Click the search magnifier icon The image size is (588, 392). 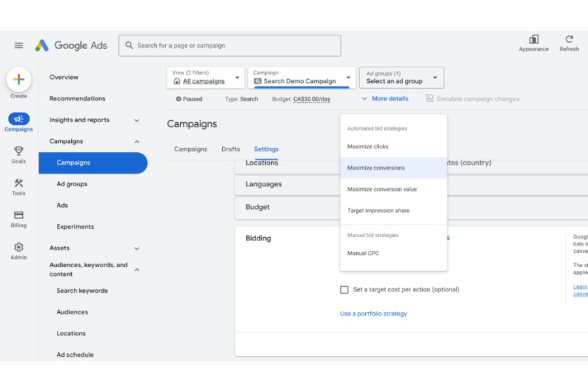pos(129,45)
